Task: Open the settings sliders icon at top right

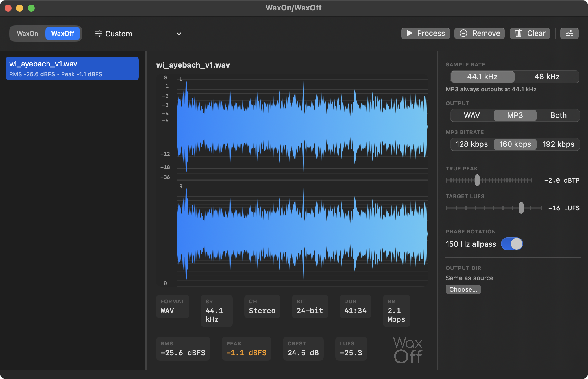Action: (x=569, y=33)
